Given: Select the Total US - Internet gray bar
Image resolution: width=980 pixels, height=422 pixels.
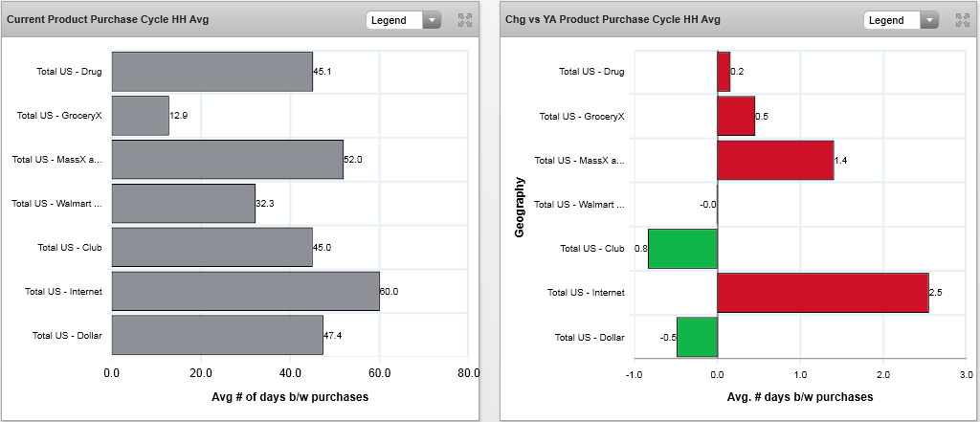Looking at the screenshot, I should [245, 291].
